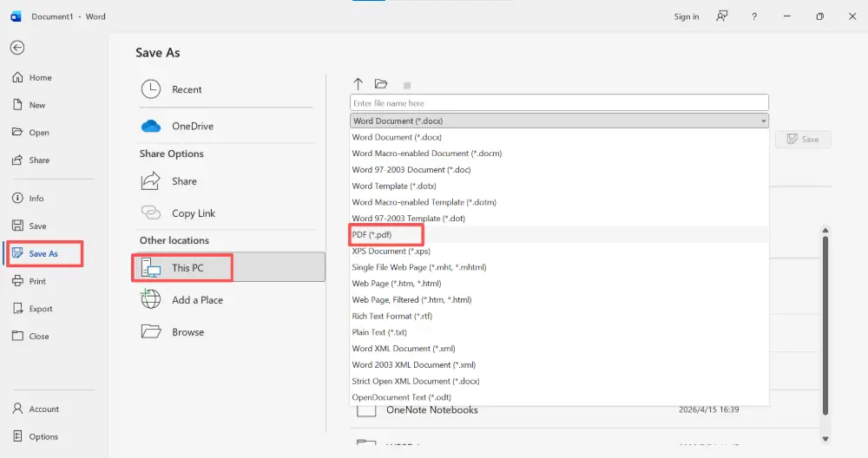Select Word XML Document (*.xml)
868x458 pixels.
559,349
